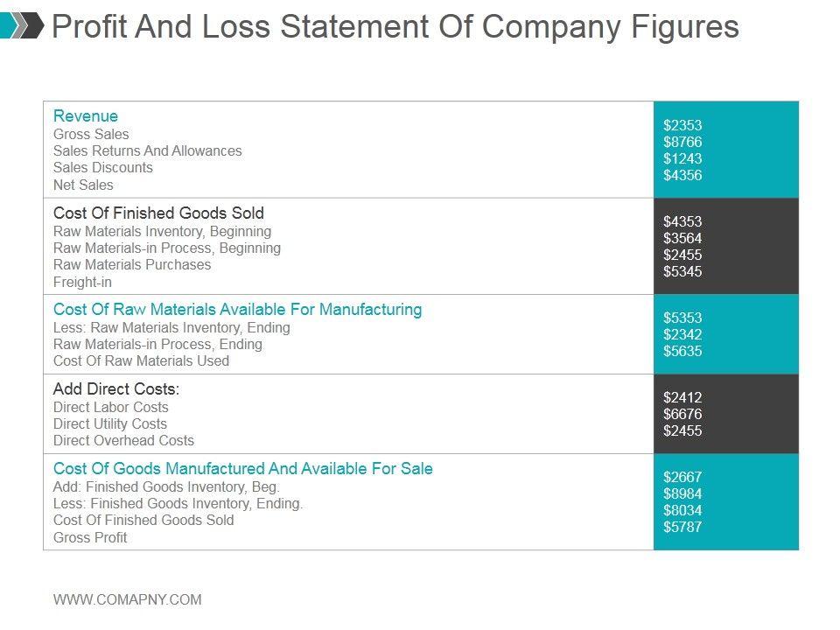Click the $5635 raw materials used value
The height and width of the screenshot is (630, 840).
click(x=682, y=351)
